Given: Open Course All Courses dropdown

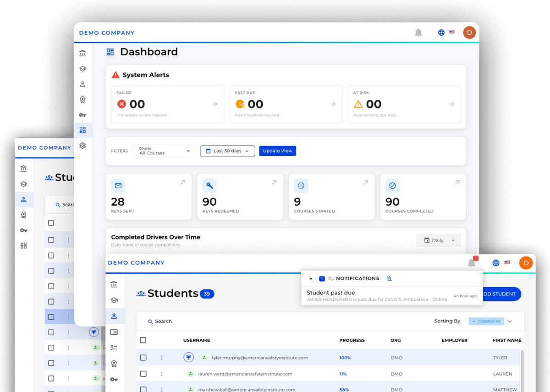Looking at the screenshot, I should (164, 151).
